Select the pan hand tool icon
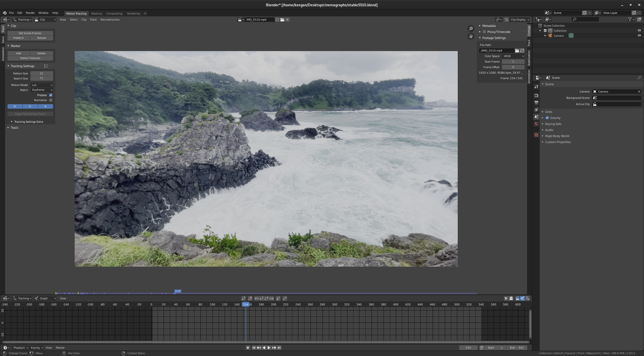644x356 pixels. tap(471, 36)
